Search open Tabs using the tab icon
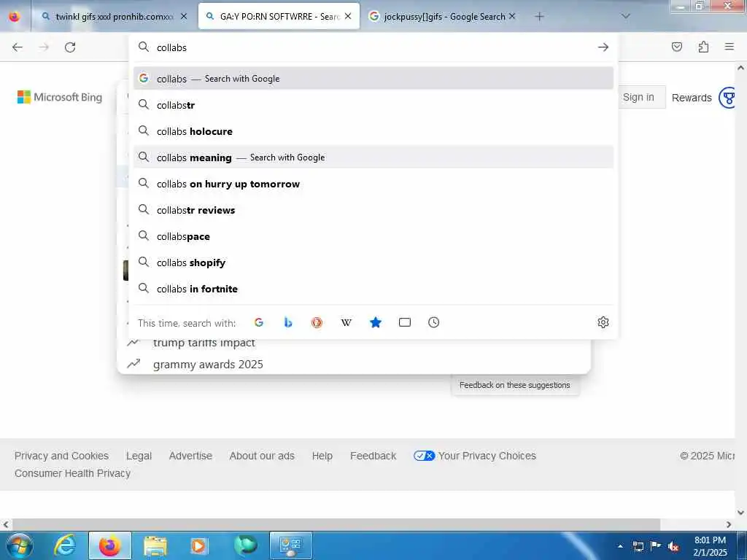This screenshot has width=747, height=560. coord(404,322)
